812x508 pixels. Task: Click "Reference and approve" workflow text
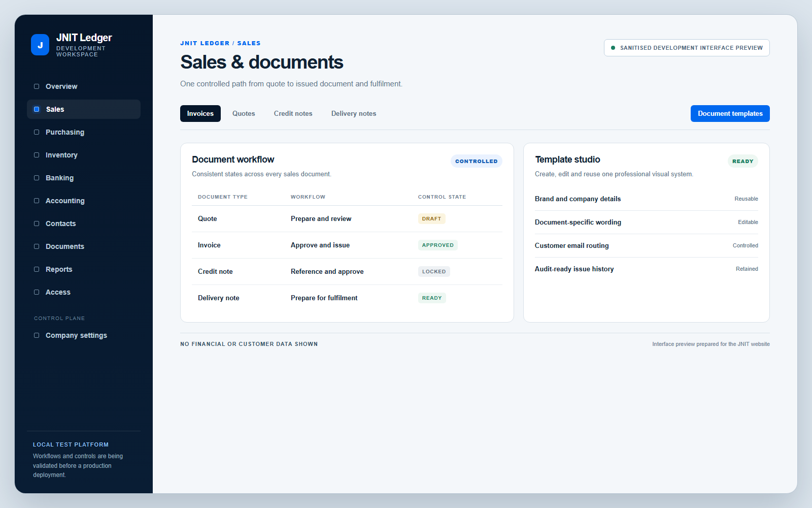327,271
